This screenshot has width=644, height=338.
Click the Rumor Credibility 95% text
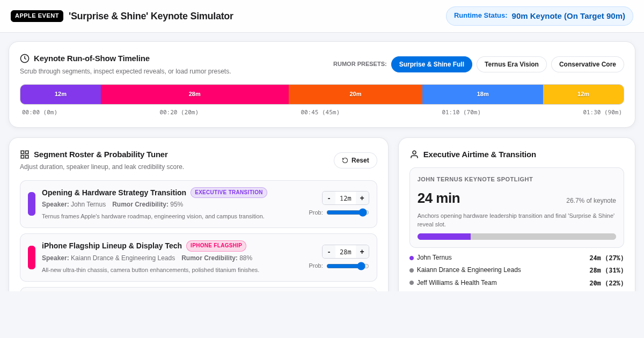148,204
